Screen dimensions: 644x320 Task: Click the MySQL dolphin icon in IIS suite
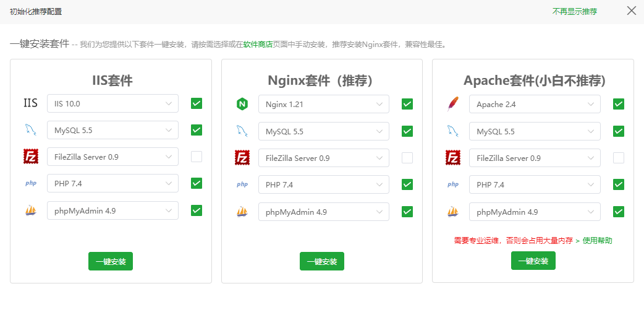(30, 130)
